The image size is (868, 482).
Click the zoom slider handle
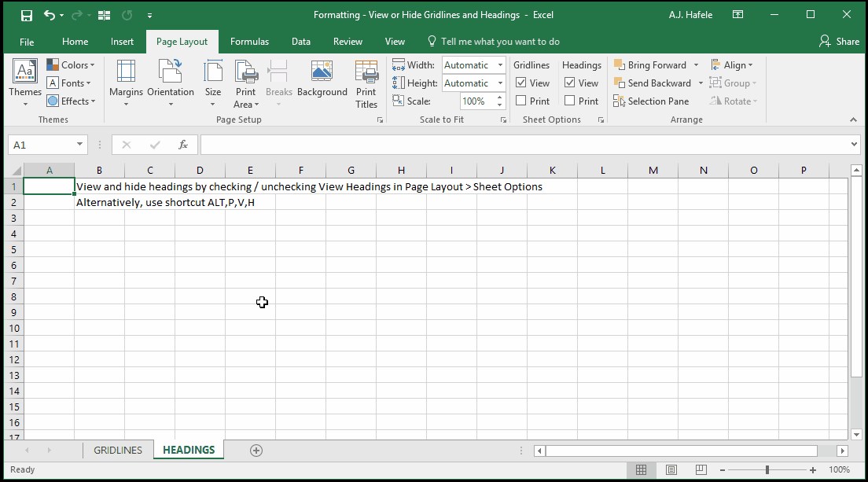tap(767, 470)
